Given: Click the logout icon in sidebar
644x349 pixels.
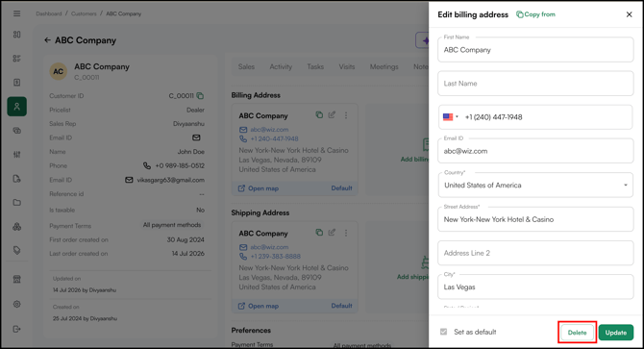Looking at the screenshot, I should [17, 329].
